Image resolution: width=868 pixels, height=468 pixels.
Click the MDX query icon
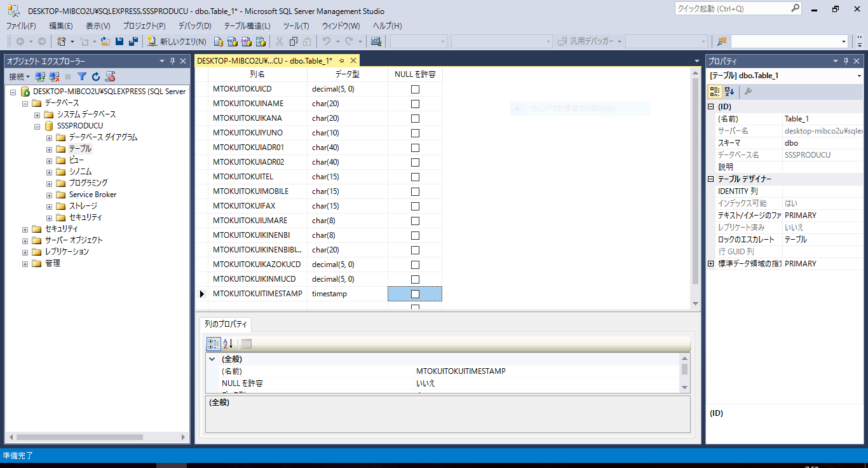click(232, 41)
